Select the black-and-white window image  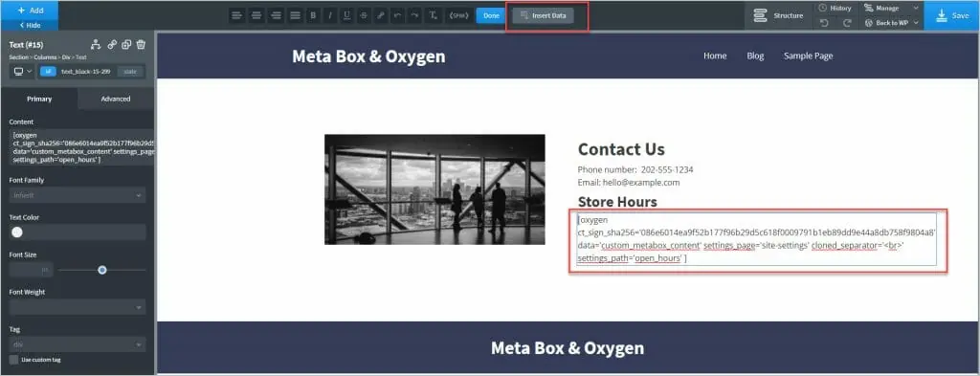tap(434, 189)
